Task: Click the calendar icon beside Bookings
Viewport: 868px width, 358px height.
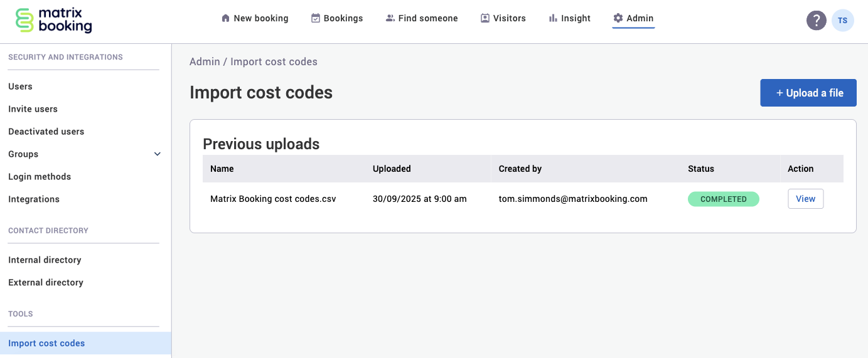Action: [x=316, y=18]
